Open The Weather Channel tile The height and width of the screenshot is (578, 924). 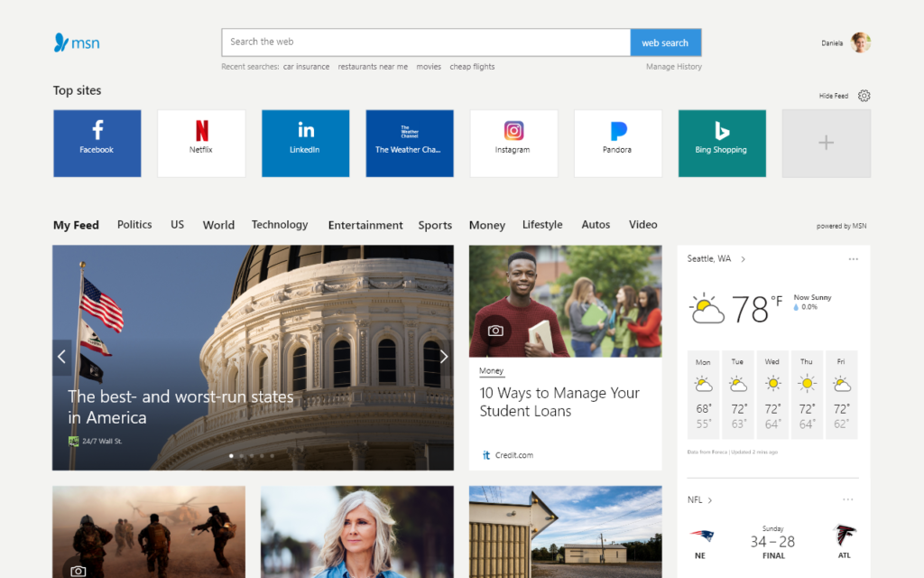pos(410,144)
